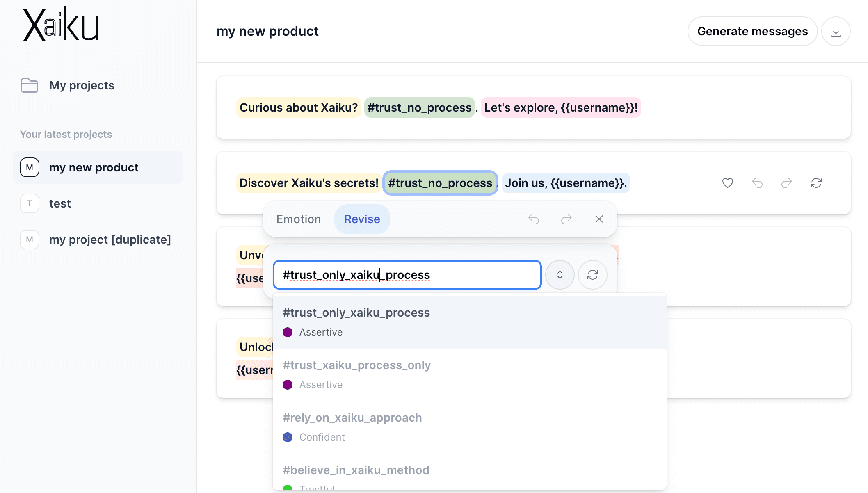Click the Generate messages button
868x493 pixels.
[x=752, y=31]
